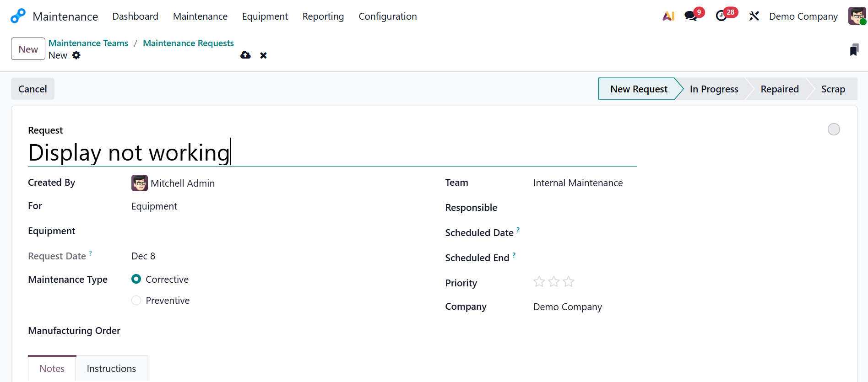Click the cloud save record icon
This screenshot has height=382, width=868.
245,55
